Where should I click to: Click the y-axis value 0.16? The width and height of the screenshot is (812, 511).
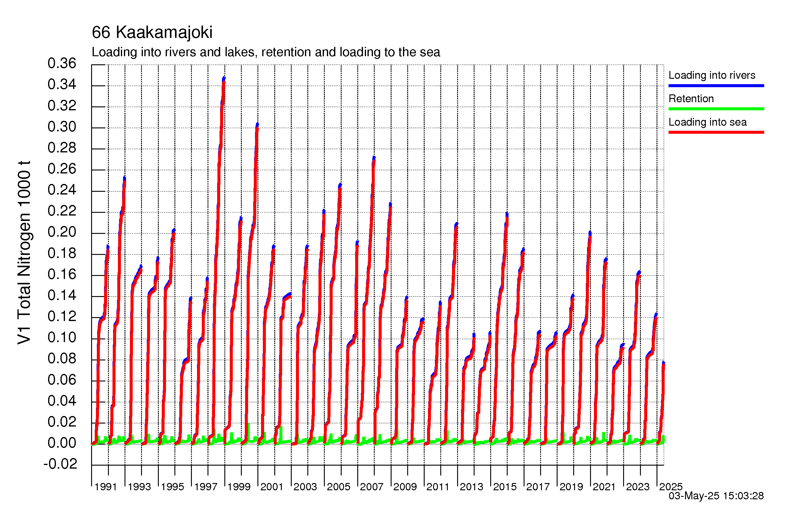pos(62,274)
